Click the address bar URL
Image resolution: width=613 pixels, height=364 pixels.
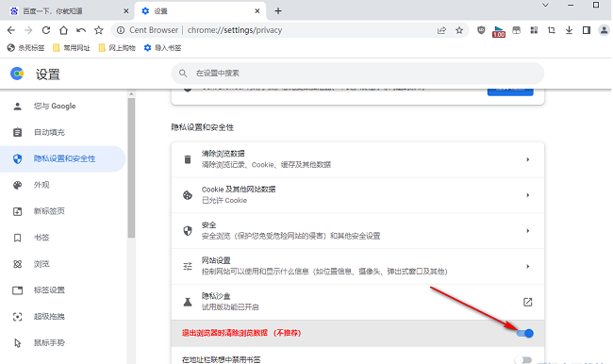coord(235,30)
